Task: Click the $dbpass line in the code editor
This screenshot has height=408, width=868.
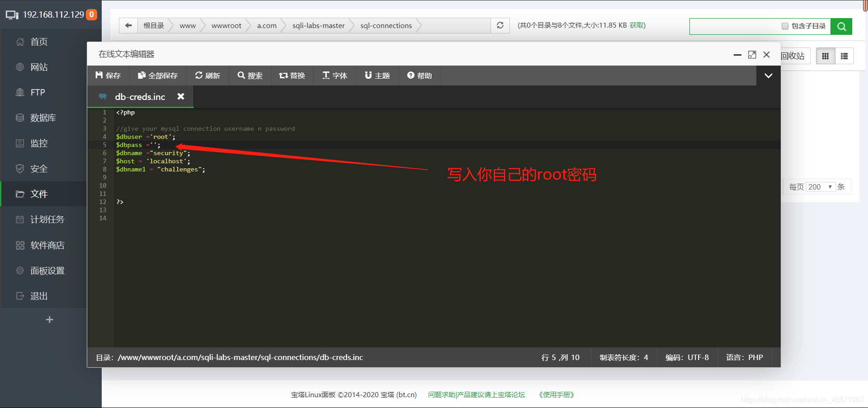Action: tap(138, 145)
